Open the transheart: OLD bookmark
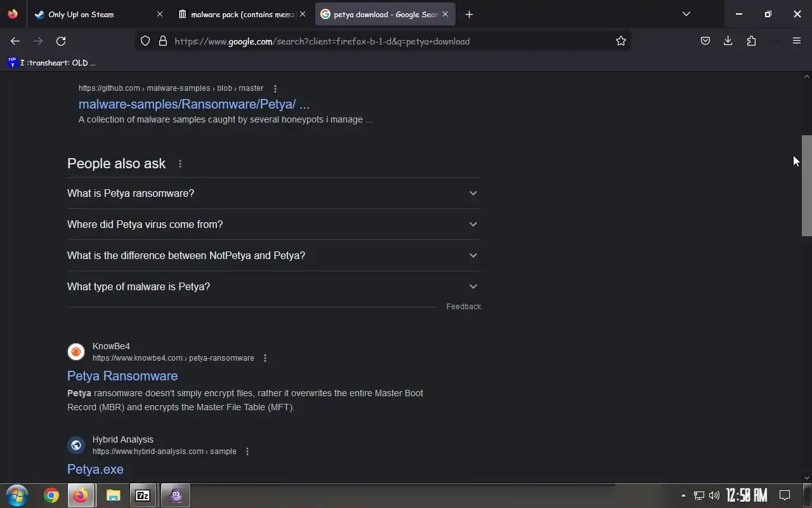The height and width of the screenshot is (508, 812). point(51,62)
